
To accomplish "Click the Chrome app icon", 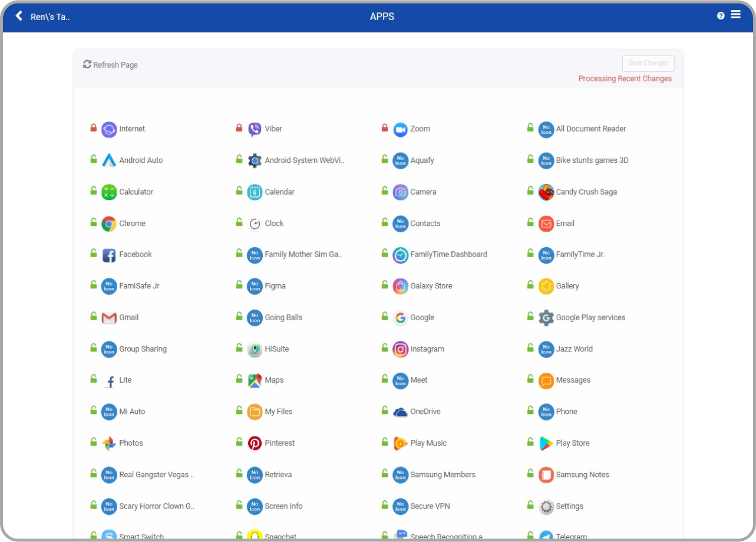I will [109, 224].
